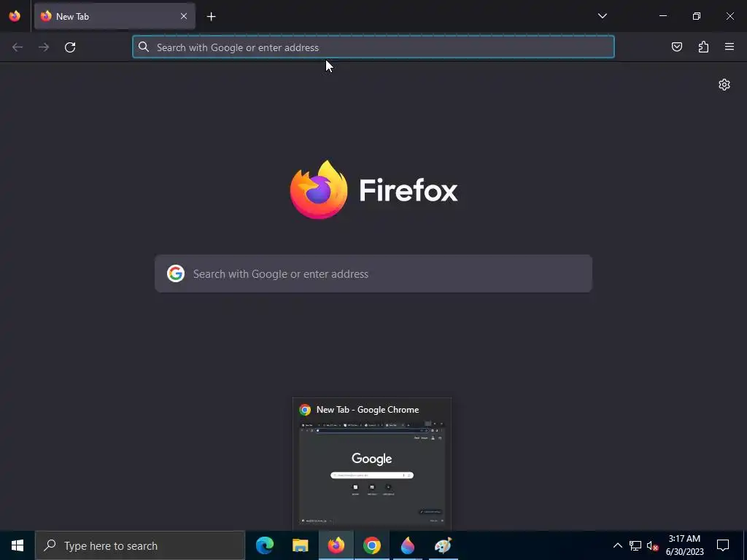Click the muted volume tray icon
Screen dimensions: 747x560
tap(653, 545)
